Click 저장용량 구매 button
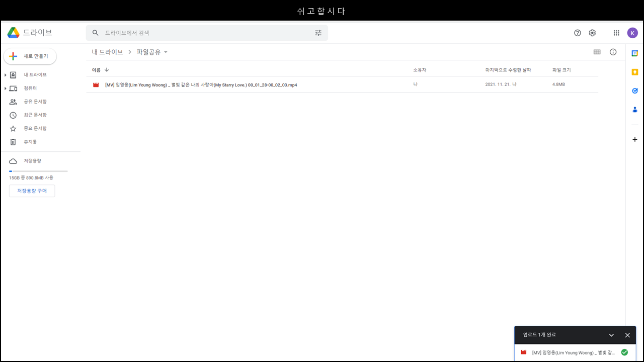 click(32, 191)
